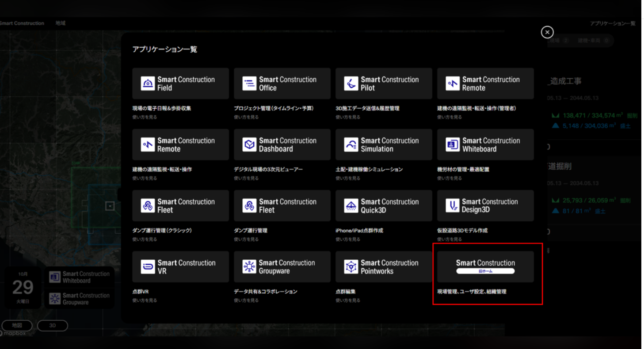Click the アプリケーション一覧 dialog heading
644x349 pixels.
[165, 49]
